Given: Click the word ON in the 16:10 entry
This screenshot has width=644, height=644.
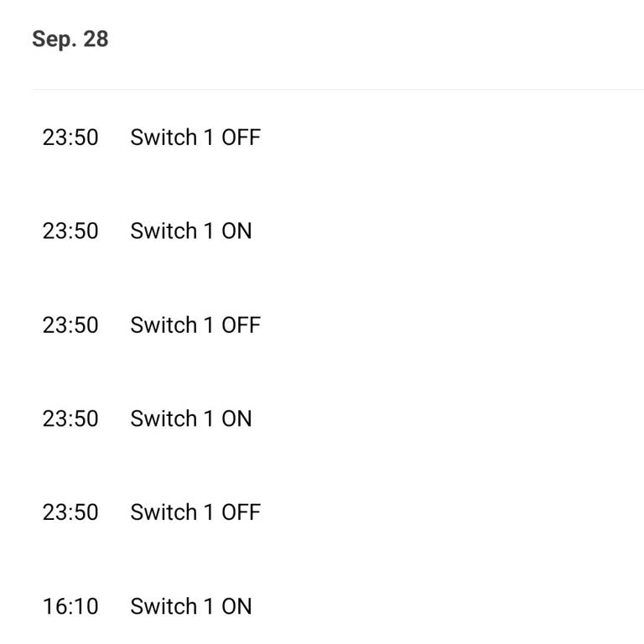Looking at the screenshot, I should tap(236, 606).
